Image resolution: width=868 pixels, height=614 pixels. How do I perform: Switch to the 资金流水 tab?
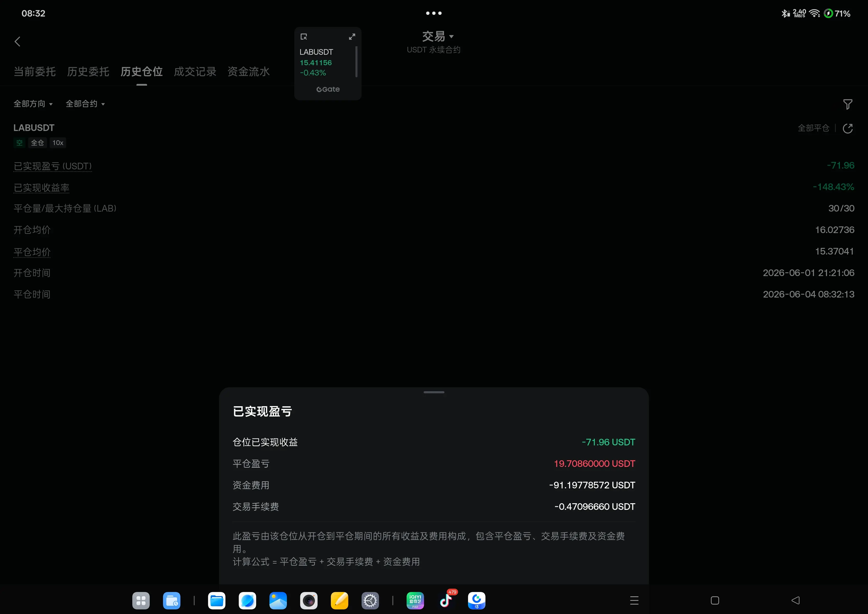(248, 71)
